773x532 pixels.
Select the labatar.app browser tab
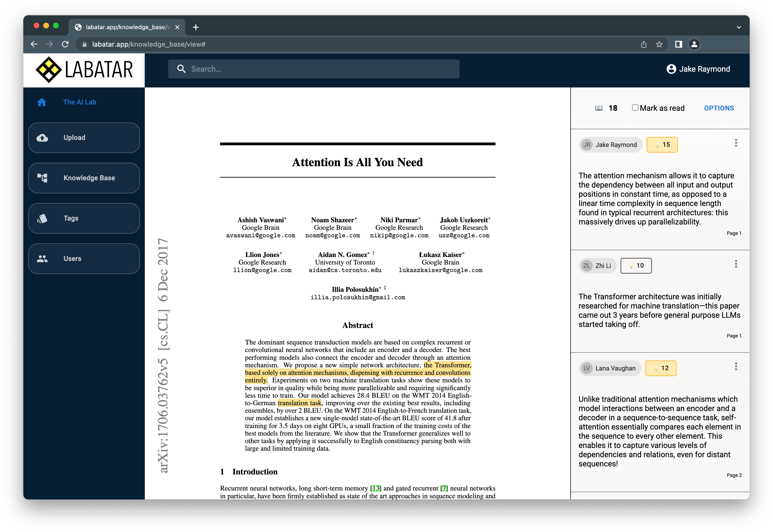tap(127, 27)
